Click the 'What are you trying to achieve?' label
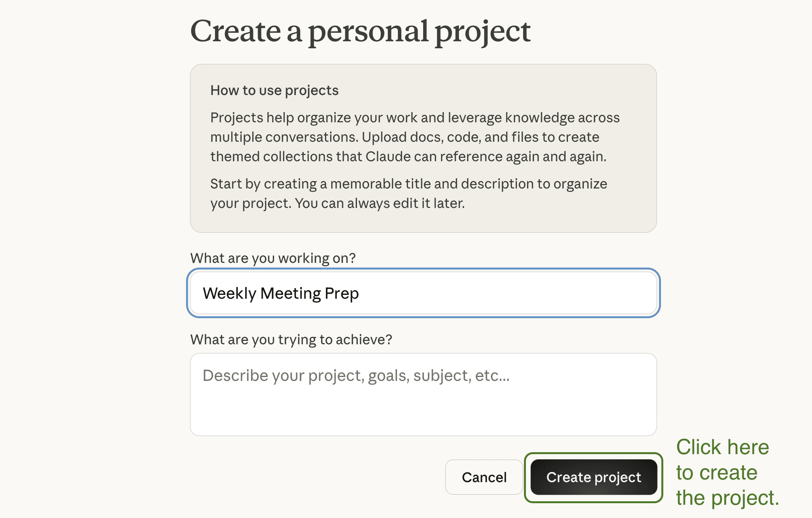 (291, 340)
